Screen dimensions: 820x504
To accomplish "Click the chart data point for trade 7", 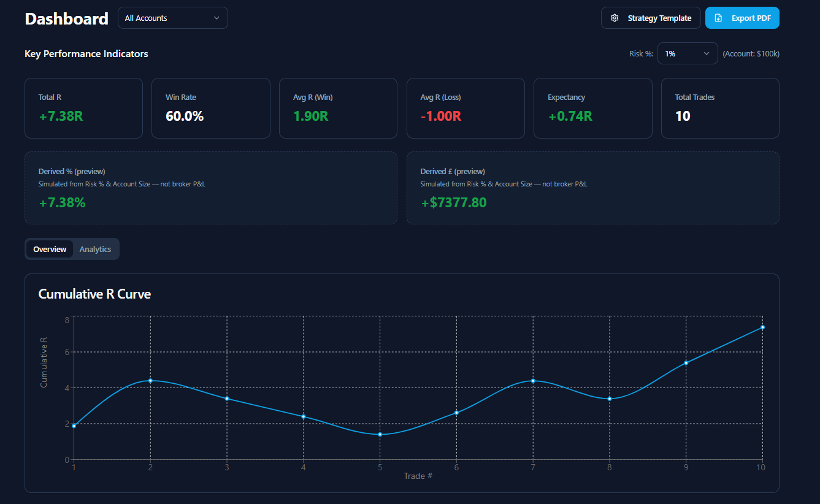I will point(533,381).
